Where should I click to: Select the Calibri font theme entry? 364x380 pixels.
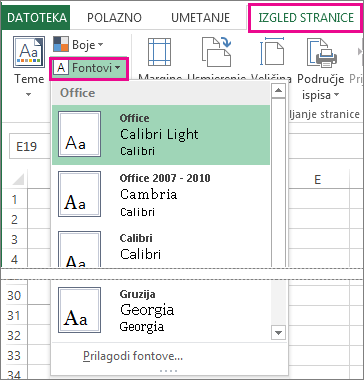pyautogui.click(x=161, y=247)
